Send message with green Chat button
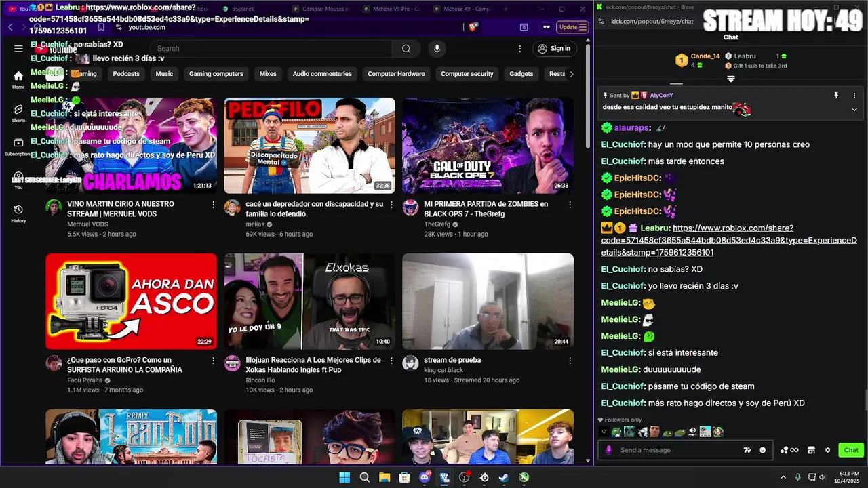This screenshot has height=488, width=868. pos(851,450)
